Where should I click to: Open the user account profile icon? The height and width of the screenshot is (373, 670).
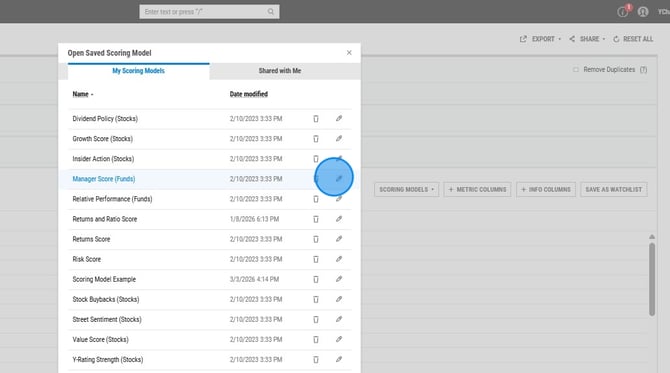pos(643,12)
